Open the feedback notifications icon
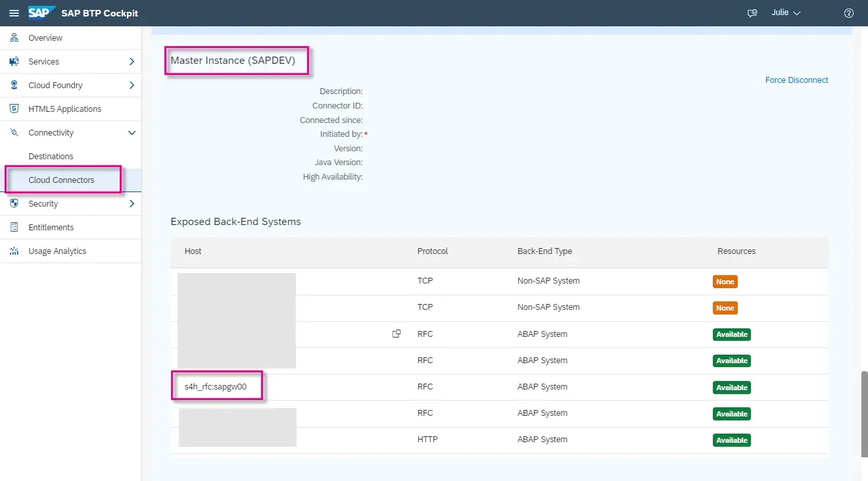The height and width of the screenshot is (481, 868). pyautogui.click(x=752, y=13)
